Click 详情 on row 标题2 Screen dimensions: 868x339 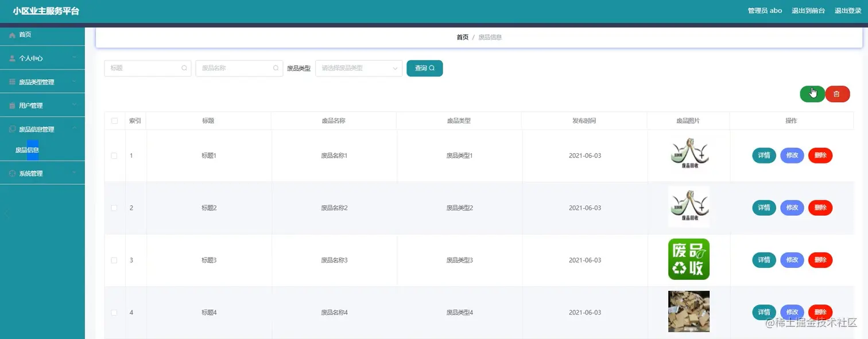764,208
